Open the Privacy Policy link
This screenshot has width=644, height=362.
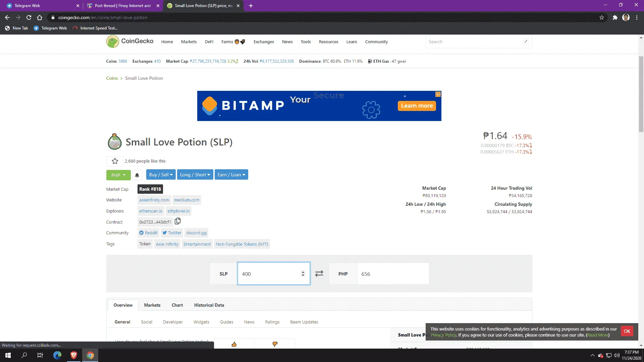click(x=443, y=335)
